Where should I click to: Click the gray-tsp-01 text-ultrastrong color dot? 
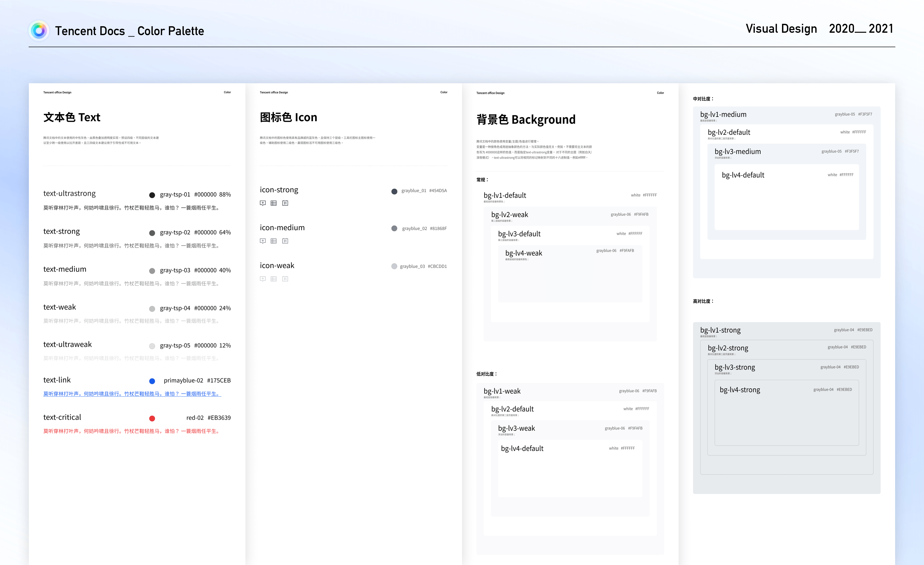click(x=152, y=195)
